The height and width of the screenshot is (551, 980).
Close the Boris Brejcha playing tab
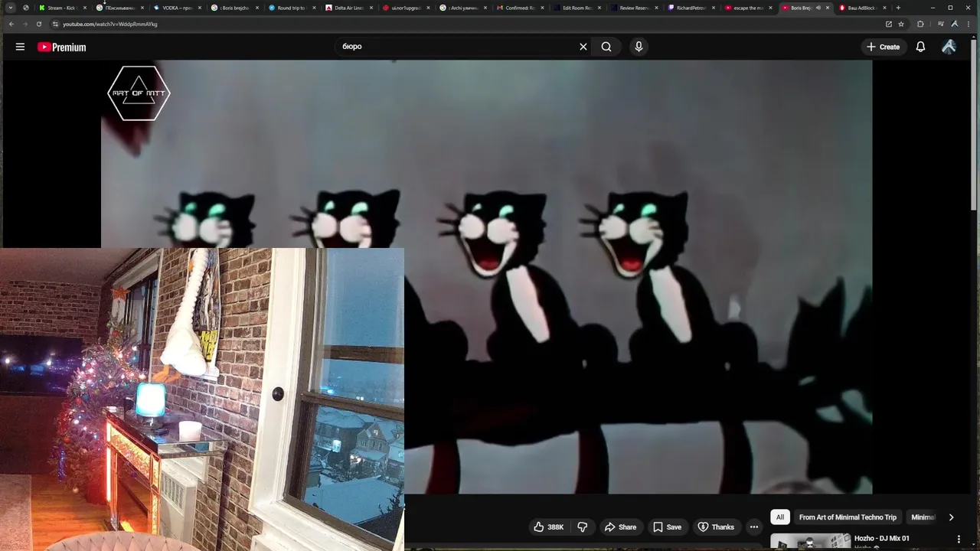point(828,8)
